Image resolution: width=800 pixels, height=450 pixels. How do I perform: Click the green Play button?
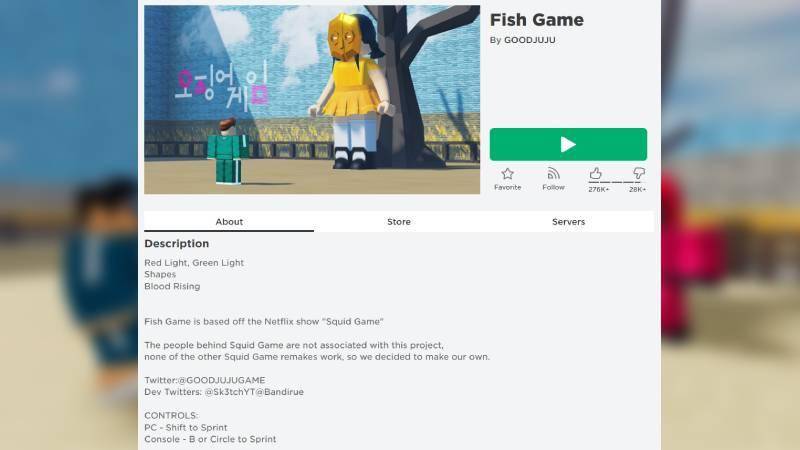click(568, 144)
